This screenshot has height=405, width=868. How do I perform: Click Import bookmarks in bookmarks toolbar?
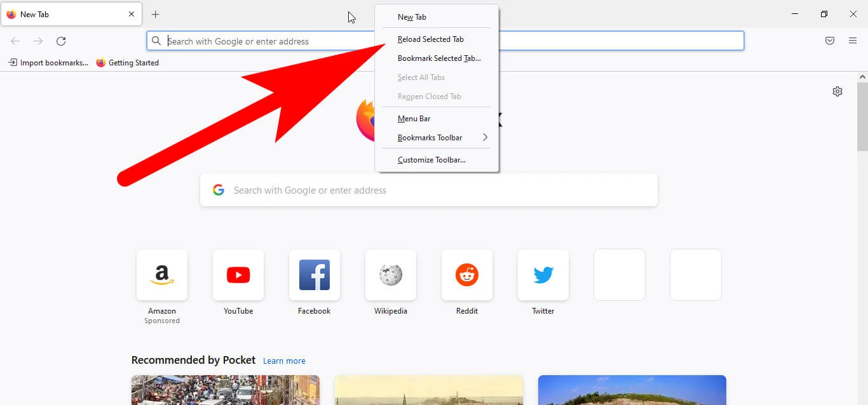tap(48, 63)
